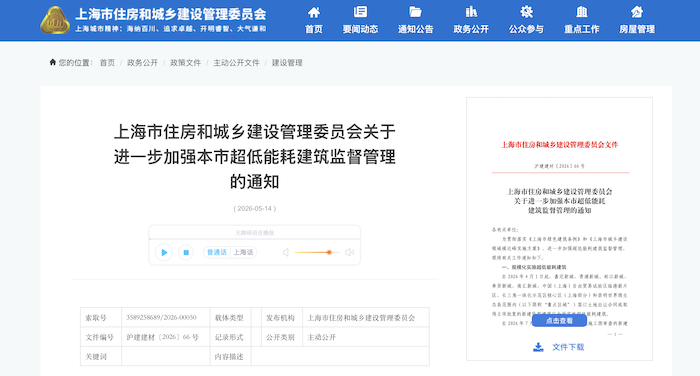Switch voice to 普通话
This screenshot has width=700, height=376.
tap(217, 252)
